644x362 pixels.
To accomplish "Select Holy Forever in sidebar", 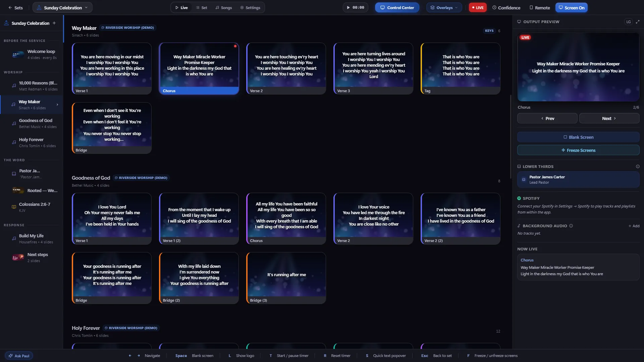I will point(32,142).
